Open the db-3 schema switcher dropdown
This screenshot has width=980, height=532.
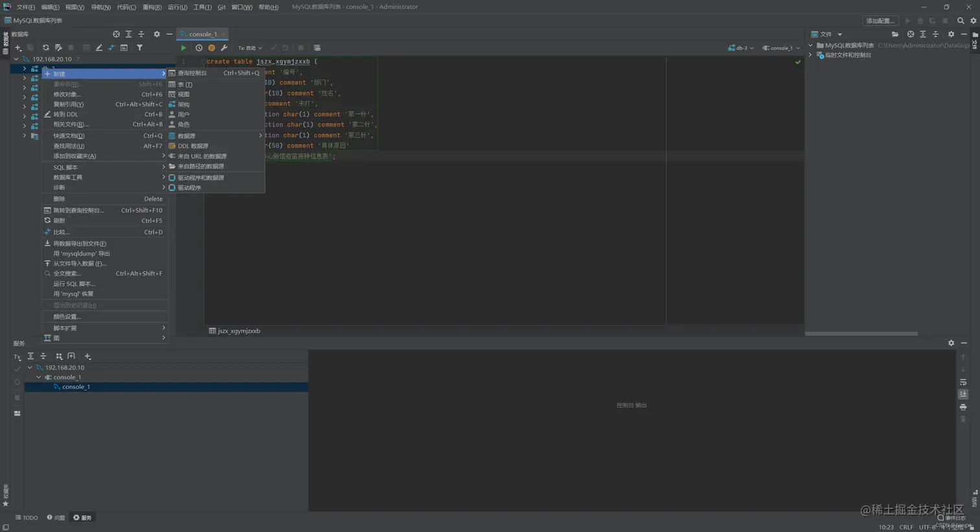(x=741, y=48)
